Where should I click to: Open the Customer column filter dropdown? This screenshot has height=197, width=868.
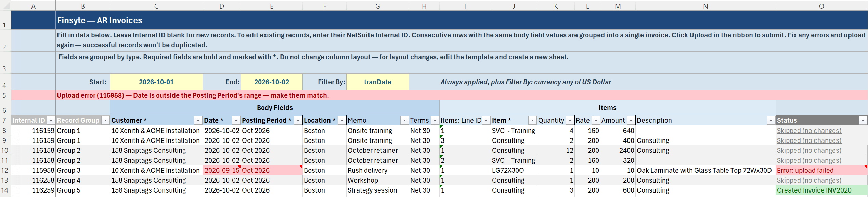(x=198, y=121)
